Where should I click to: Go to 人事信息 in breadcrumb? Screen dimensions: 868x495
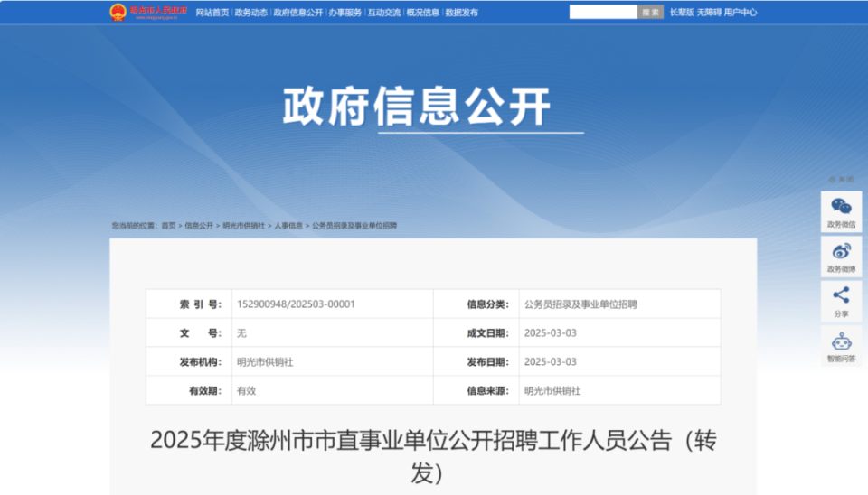coord(288,226)
